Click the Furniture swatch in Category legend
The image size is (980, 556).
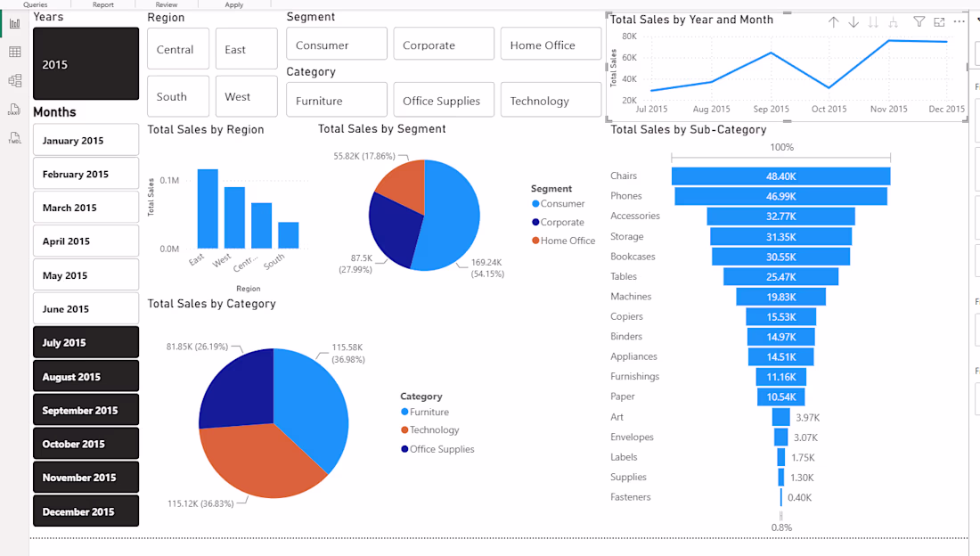tap(404, 412)
